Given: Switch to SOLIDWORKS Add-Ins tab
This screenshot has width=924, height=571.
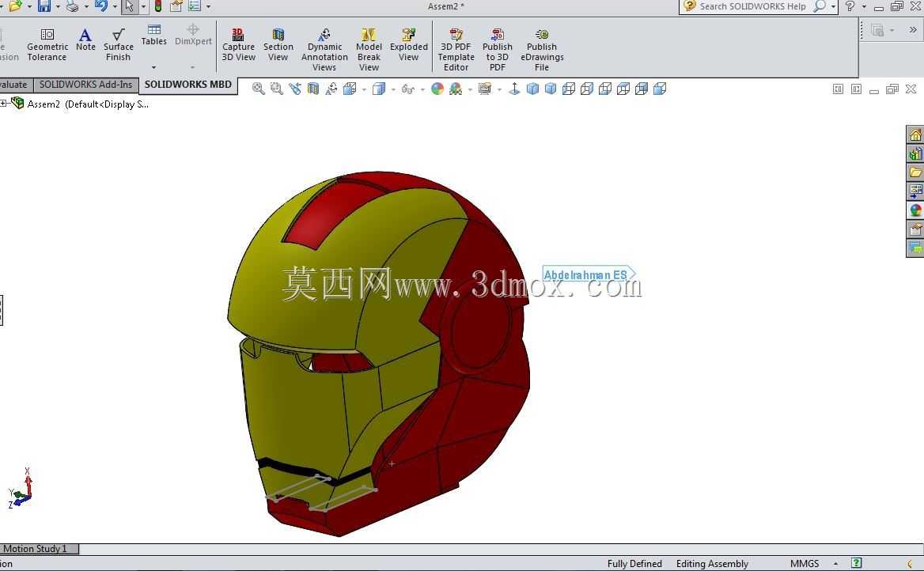Looking at the screenshot, I should point(86,85).
